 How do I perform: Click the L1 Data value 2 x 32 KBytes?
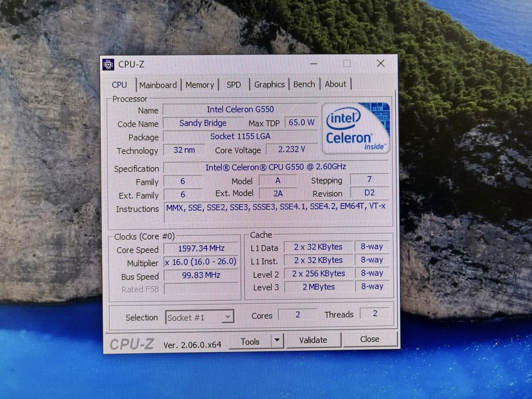click(x=318, y=247)
